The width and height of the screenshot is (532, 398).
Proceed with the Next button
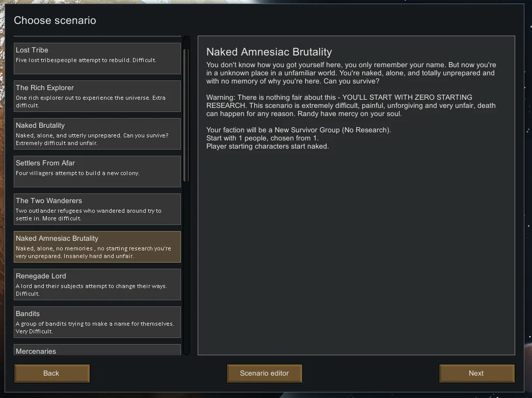(x=476, y=373)
